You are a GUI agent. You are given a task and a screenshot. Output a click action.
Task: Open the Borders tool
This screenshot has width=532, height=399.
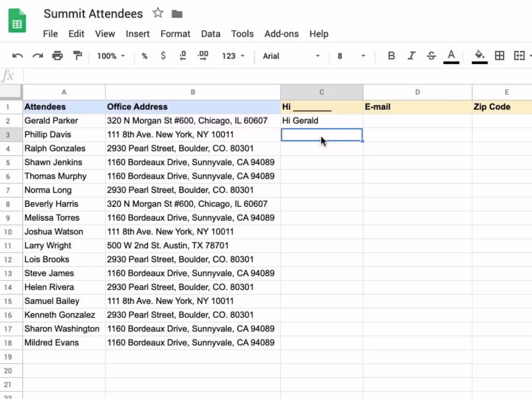(x=500, y=56)
